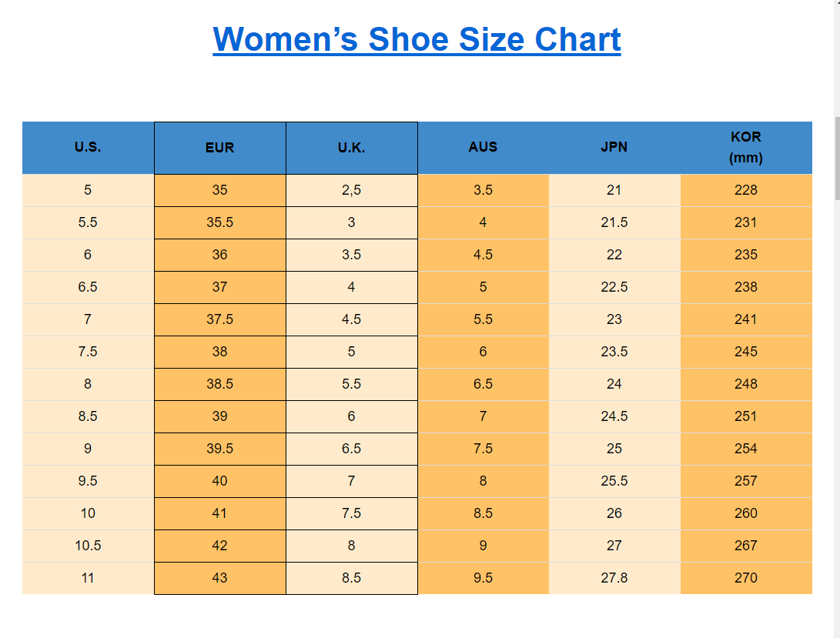Viewport: 840px width, 638px height.
Task: Select the EUR column header cell
Action: 219,148
